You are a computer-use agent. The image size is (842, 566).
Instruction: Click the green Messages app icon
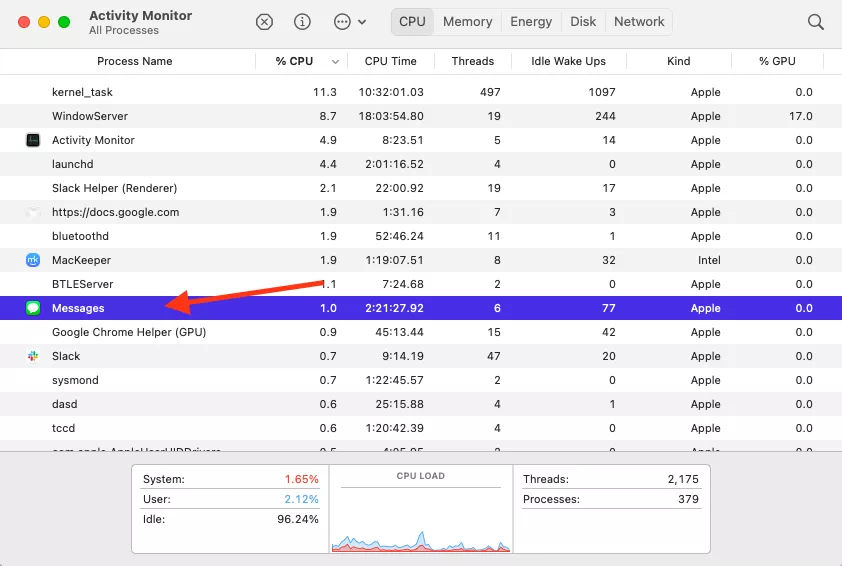(x=32, y=308)
